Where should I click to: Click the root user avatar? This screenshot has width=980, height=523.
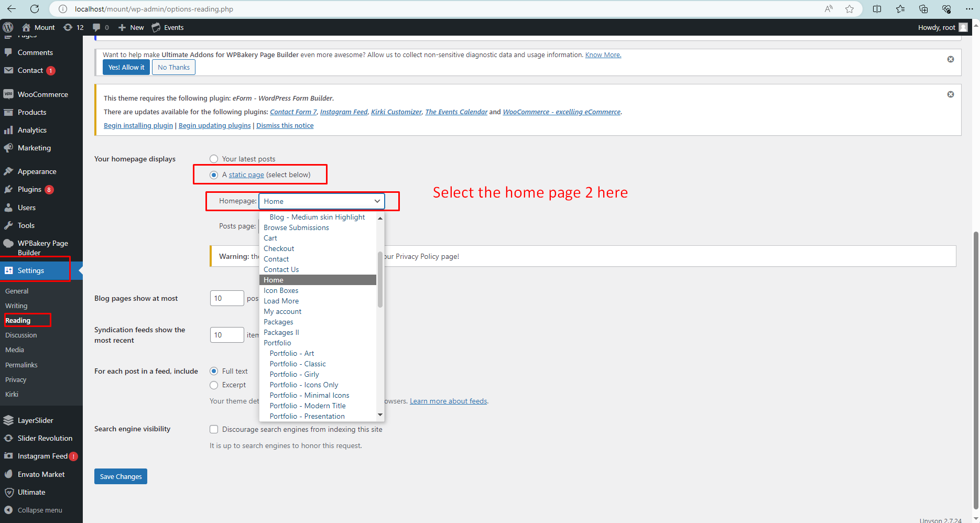pyautogui.click(x=963, y=27)
